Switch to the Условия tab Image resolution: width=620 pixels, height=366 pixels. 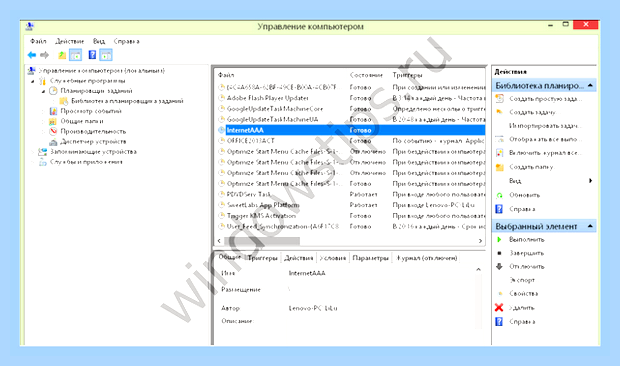click(333, 258)
